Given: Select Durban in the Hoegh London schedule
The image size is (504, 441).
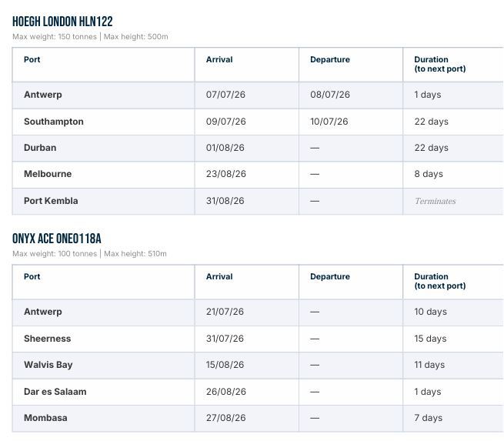Looking at the screenshot, I should (x=40, y=148).
